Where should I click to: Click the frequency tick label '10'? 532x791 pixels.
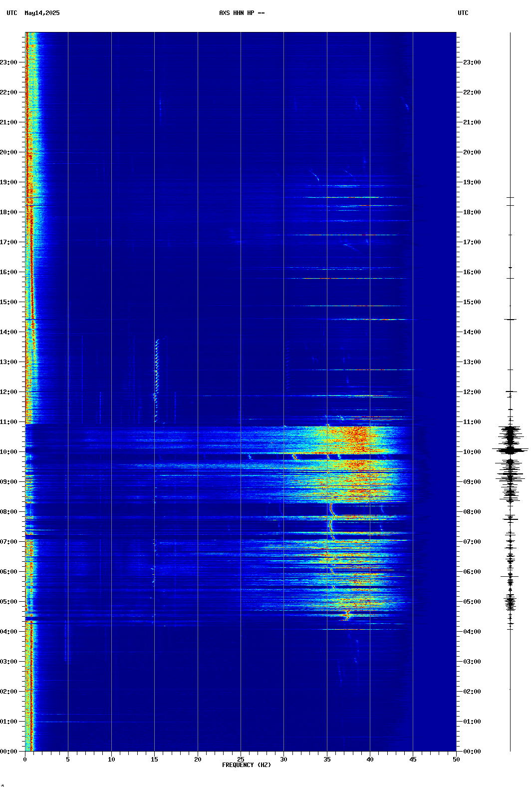[x=111, y=760]
